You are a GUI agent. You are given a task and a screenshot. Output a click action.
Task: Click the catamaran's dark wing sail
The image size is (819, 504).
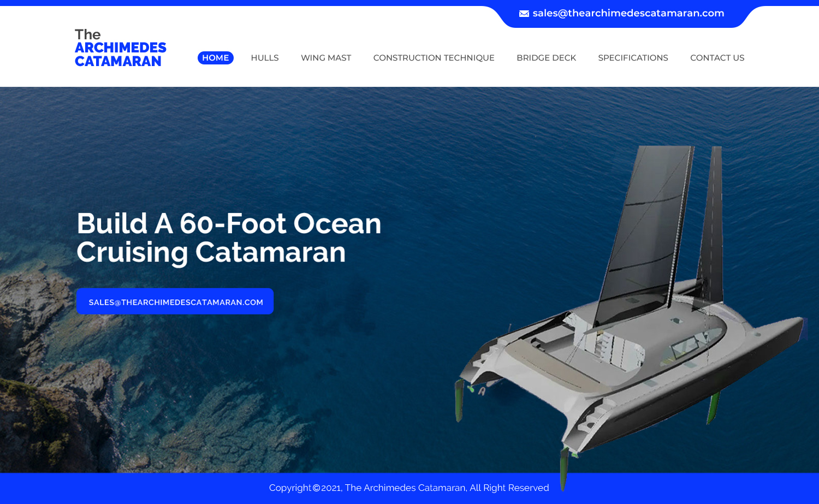point(644,229)
